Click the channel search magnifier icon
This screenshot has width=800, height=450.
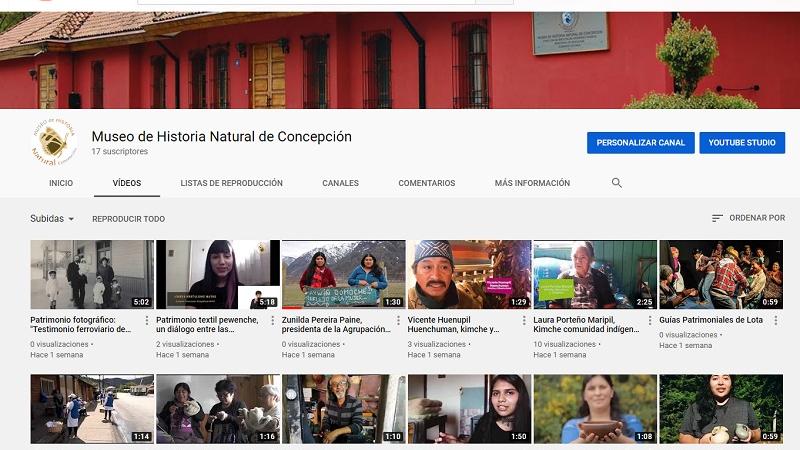[616, 183]
